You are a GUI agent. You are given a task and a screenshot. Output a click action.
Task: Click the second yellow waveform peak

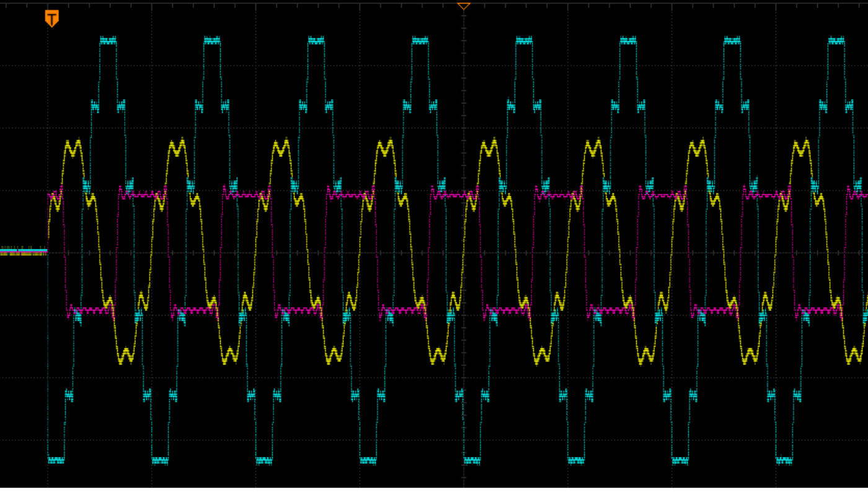pyautogui.click(x=178, y=148)
